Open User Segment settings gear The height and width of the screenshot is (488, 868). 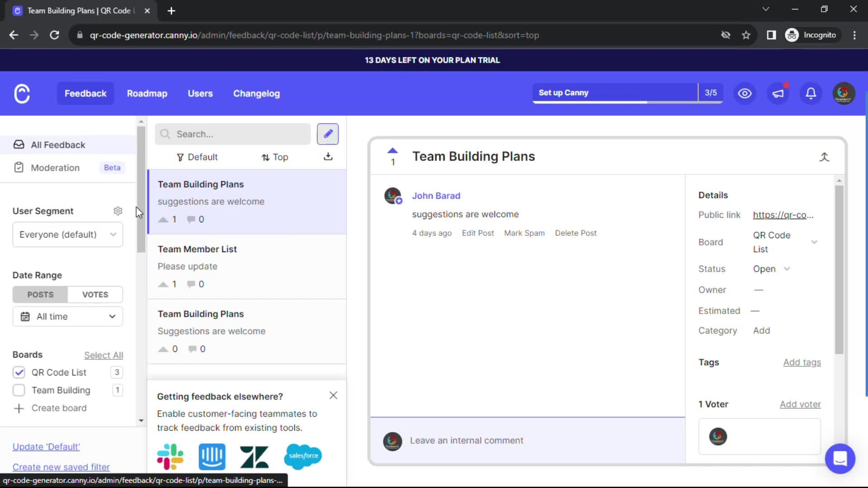click(x=118, y=211)
